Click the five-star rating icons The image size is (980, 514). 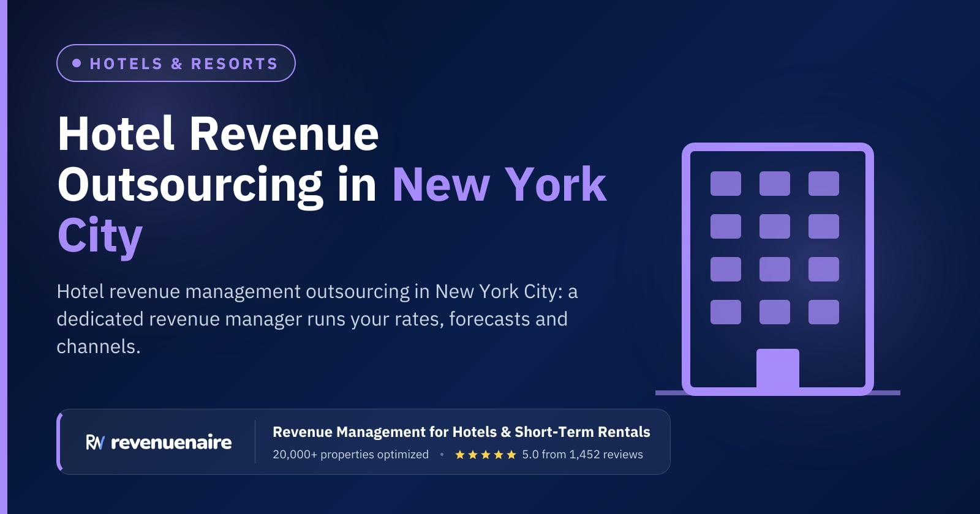(x=486, y=455)
